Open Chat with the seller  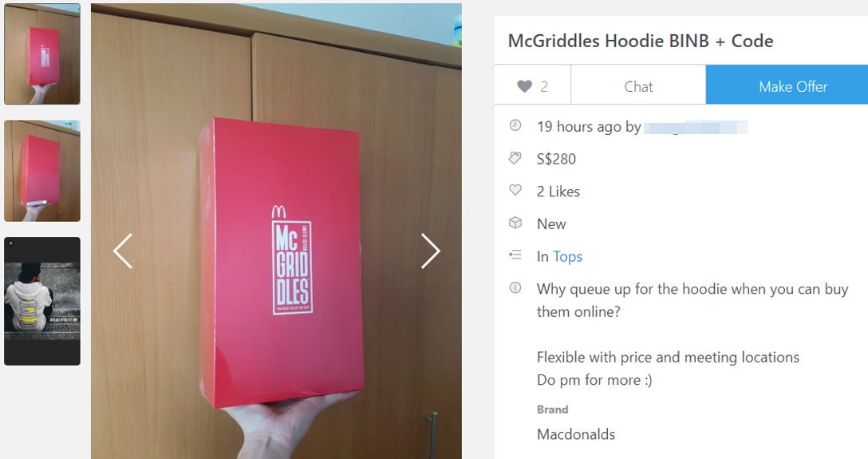[638, 85]
